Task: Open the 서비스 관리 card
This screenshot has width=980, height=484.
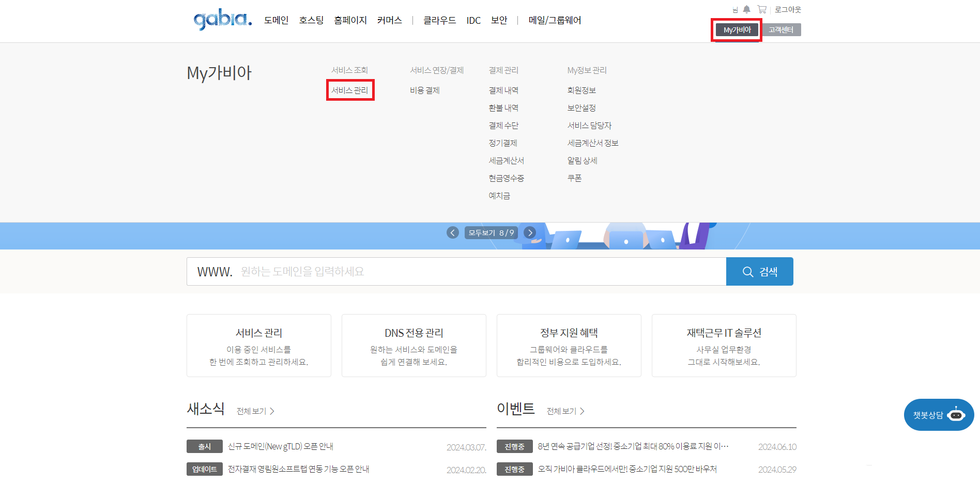Action: tap(259, 346)
